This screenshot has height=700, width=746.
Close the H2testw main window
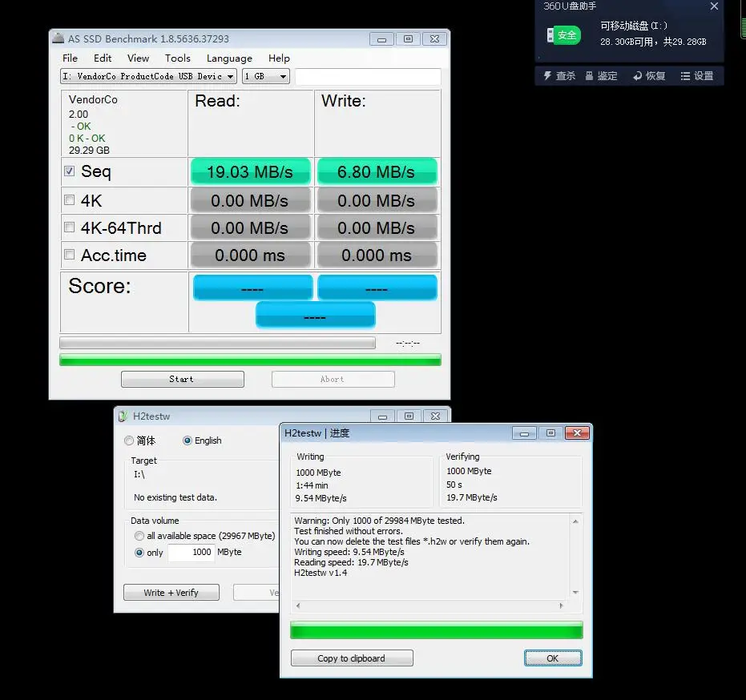435,416
